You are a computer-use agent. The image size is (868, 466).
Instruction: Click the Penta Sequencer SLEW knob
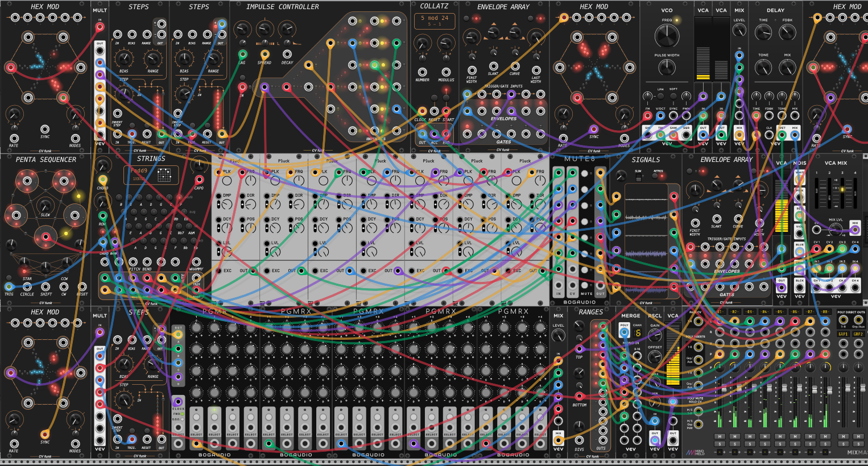[46, 206]
